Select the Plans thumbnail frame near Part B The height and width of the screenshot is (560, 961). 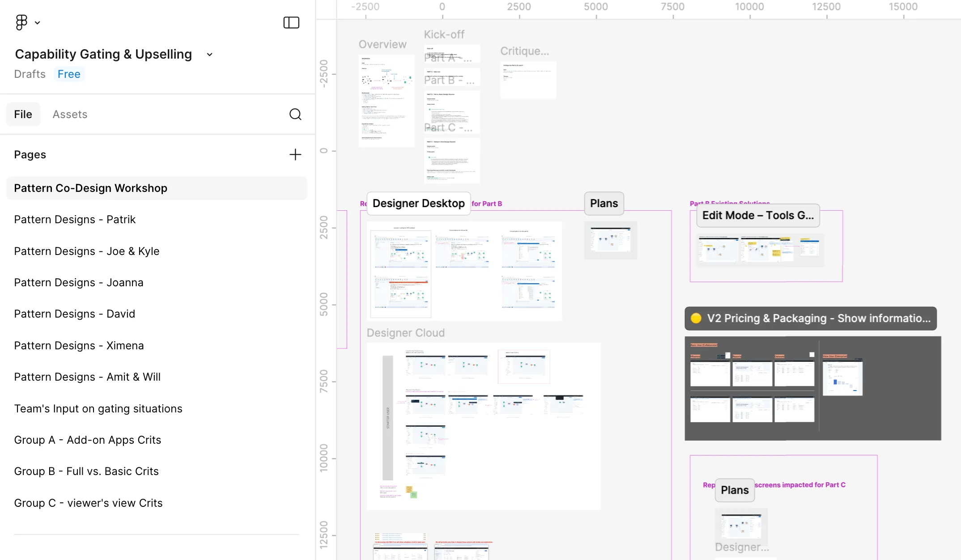pos(611,240)
